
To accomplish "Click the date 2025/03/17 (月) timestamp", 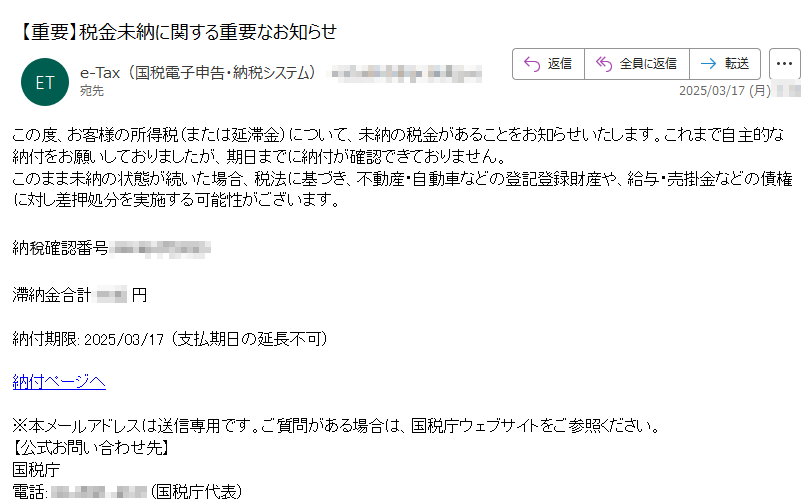I will pos(725,91).
